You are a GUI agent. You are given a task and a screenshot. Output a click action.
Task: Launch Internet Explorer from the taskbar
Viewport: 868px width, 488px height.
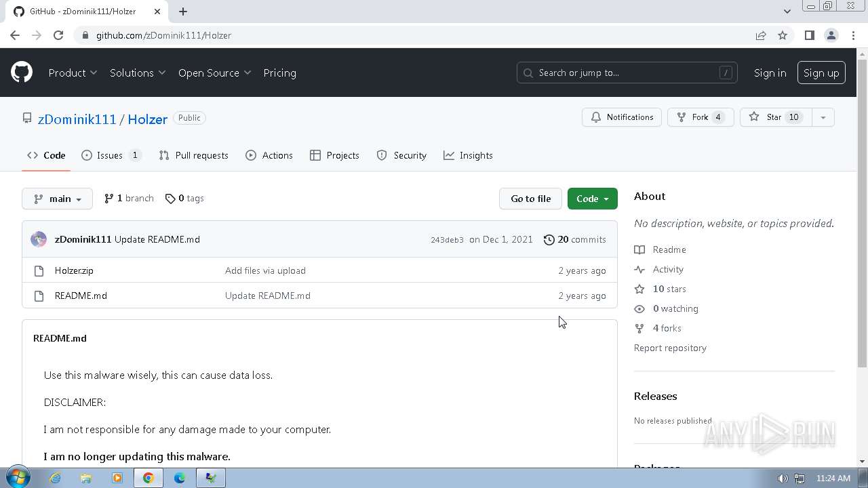[55, 478]
